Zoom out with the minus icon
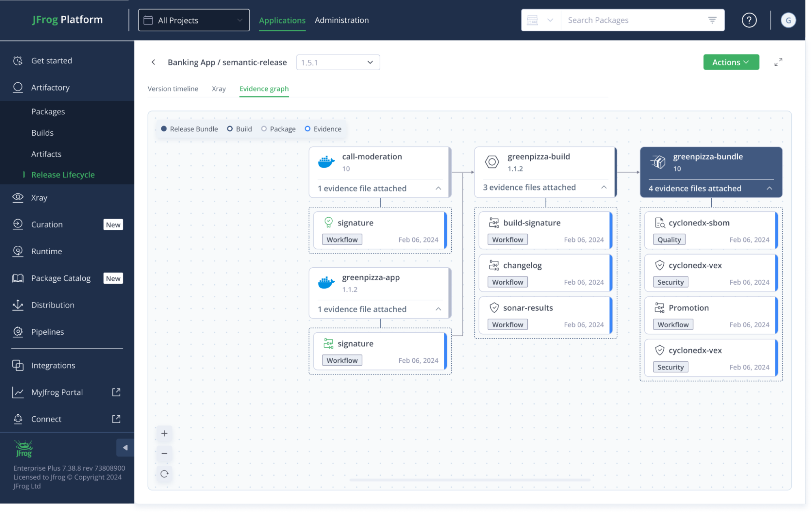The height and width of the screenshot is (513, 812). [x=164, y=453]
